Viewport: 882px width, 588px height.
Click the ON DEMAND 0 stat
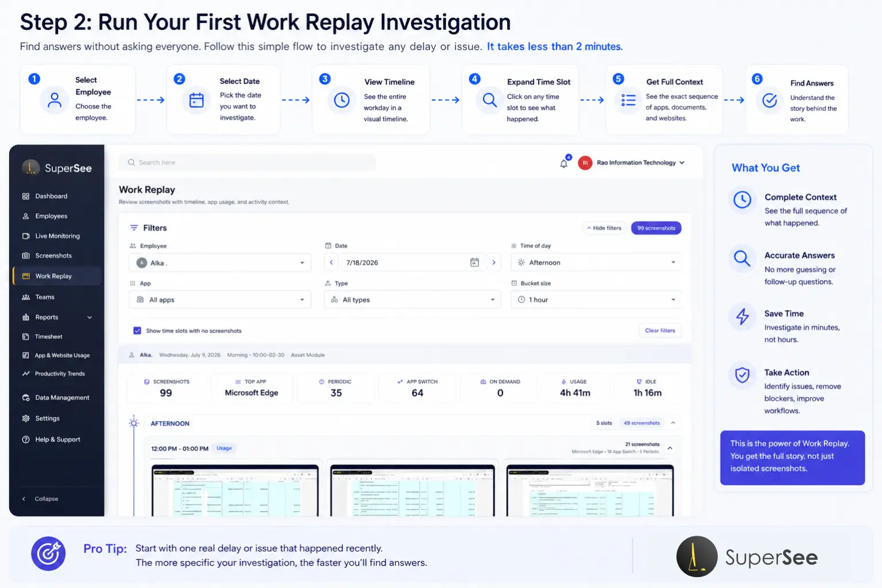(x=500, y=388)
